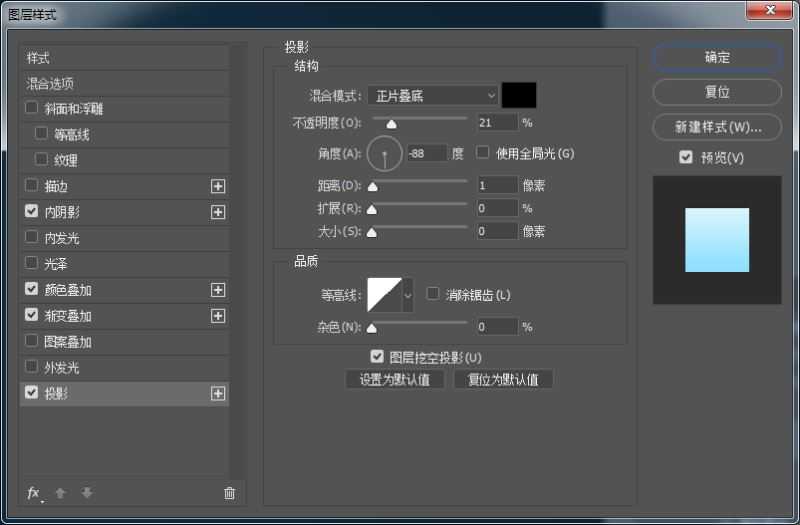
Task: Click the 杂色 slider handle
Action: tap(372, 328)
